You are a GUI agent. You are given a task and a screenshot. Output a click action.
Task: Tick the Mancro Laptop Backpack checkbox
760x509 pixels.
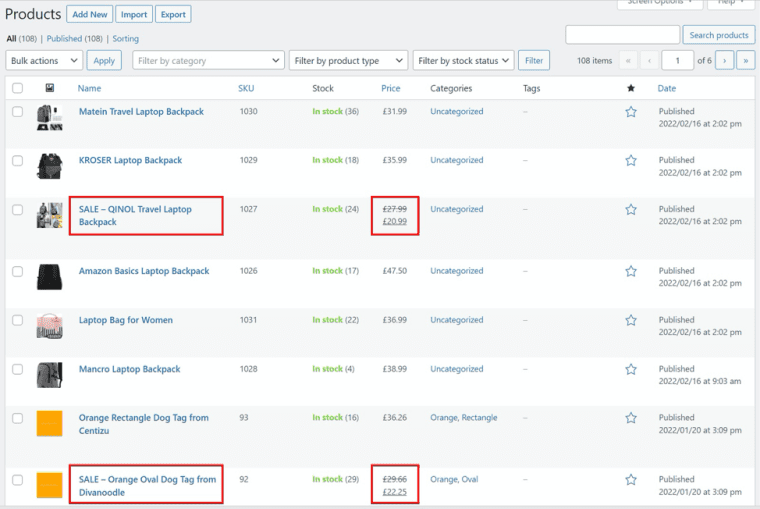point(17,369)
